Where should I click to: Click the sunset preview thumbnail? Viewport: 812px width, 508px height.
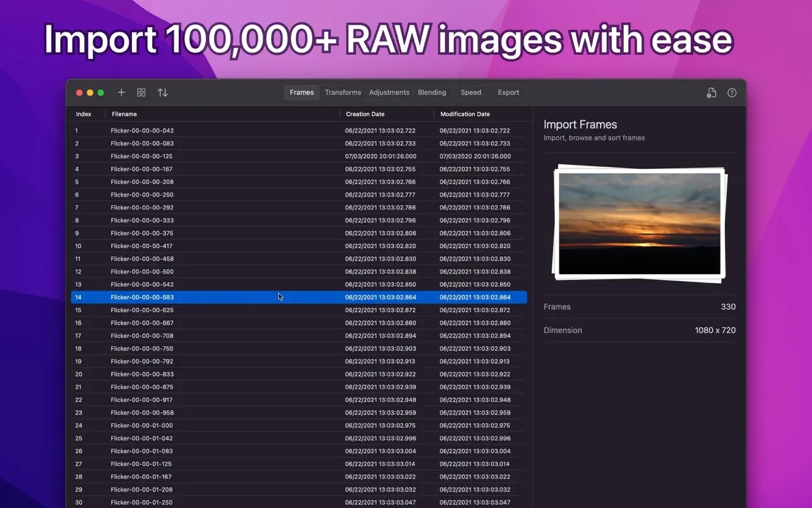coord(639,223)
